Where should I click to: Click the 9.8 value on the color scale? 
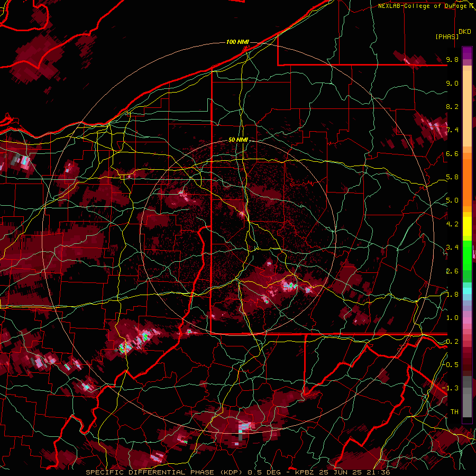pyautogui.click(x=452, y=59)
